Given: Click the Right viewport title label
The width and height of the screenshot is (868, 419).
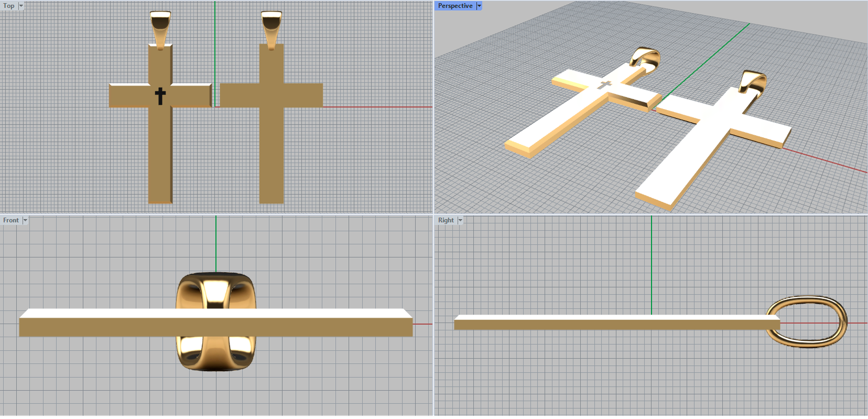Looking at the screenshot, I should [x=446, y=220].
